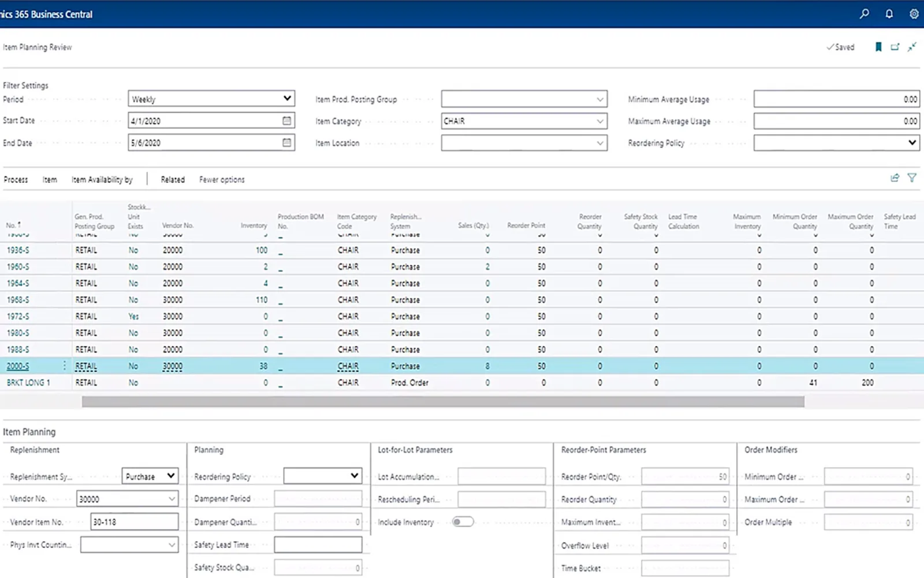Expand the Item Location dropdown
The height and width of the screenshot is (578, 924).
(600, 143)
